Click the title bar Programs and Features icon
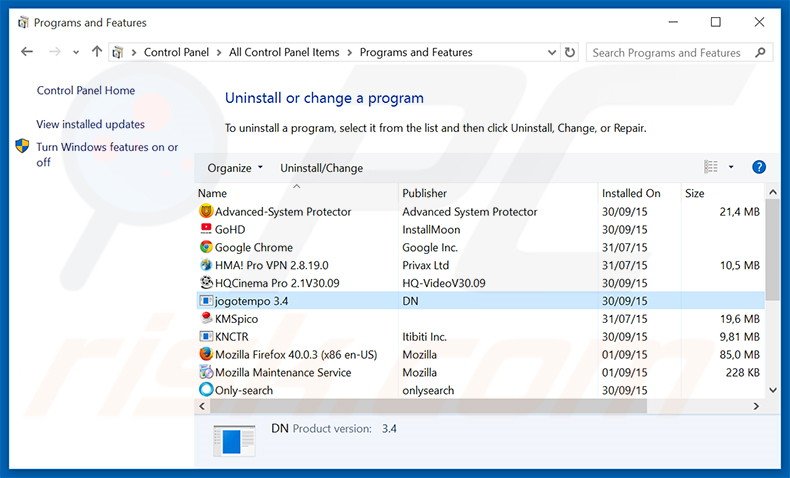This screenshot has height=478, width=790. 23,23
